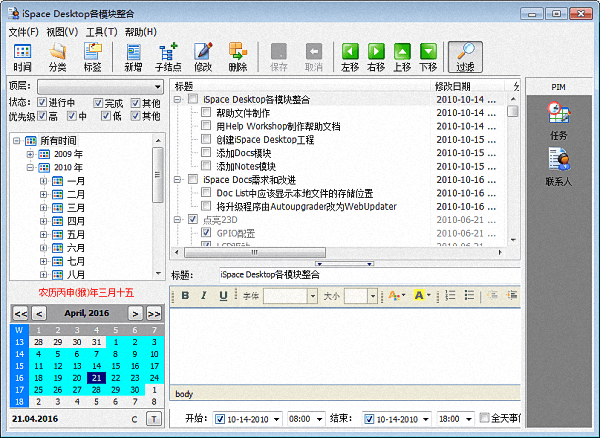The height and width of the screenshot is (438, 600).
Task: Open the 联系人 (contacts) PIM module
Action: 559,168
